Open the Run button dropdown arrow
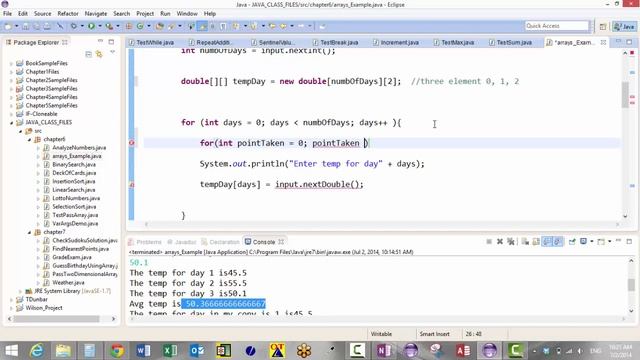The image size is (640, 360). pyautogui.click(x=99, y=26)
